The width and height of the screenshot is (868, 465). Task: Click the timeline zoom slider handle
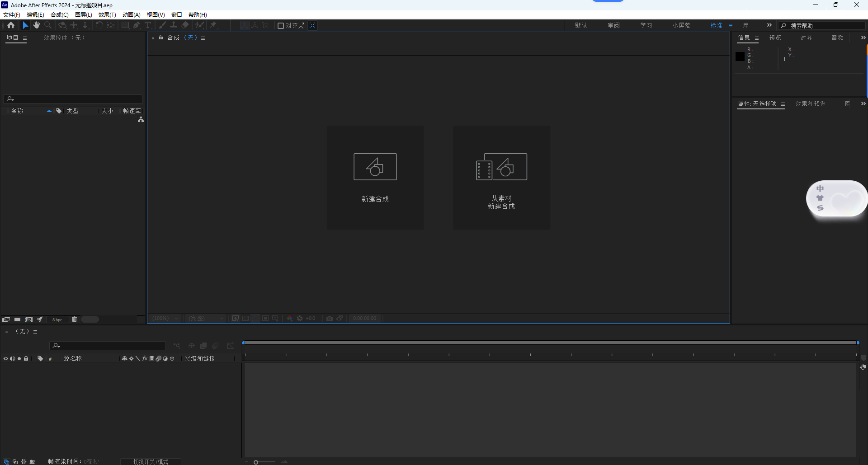(x=256, y=462)
